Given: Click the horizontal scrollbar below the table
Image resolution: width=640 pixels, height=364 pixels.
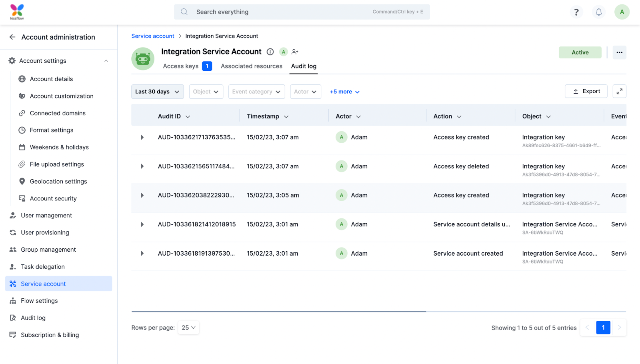Looking at the screenshot, I should 279,311.
